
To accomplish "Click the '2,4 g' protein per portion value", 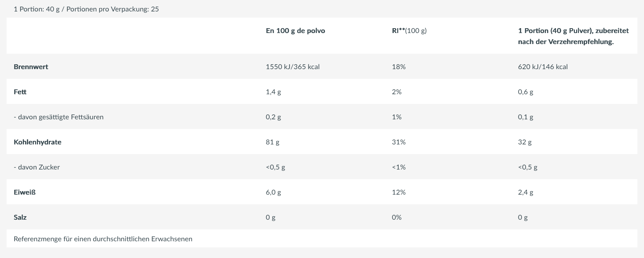I will click(x=526, y=192).
